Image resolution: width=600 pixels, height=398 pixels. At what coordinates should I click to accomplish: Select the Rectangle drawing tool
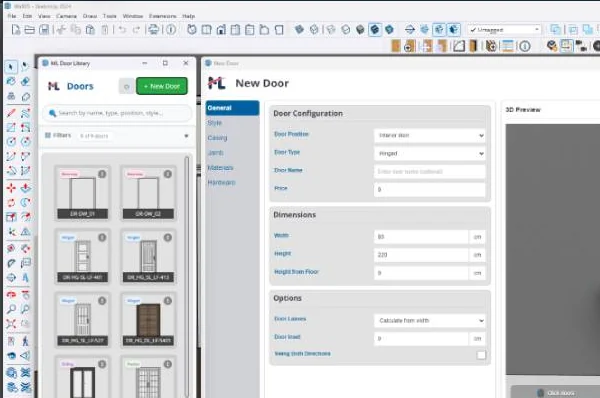pyautogui.click(x=11, y=127)
